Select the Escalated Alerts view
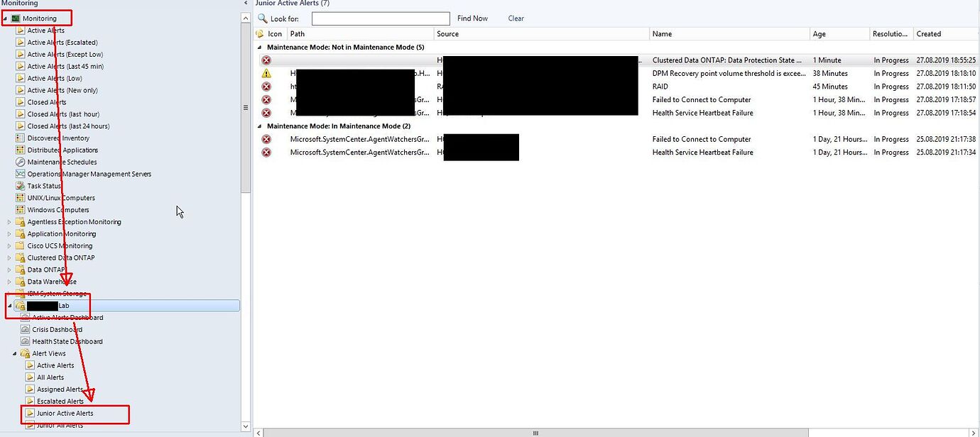 [61, 401]
